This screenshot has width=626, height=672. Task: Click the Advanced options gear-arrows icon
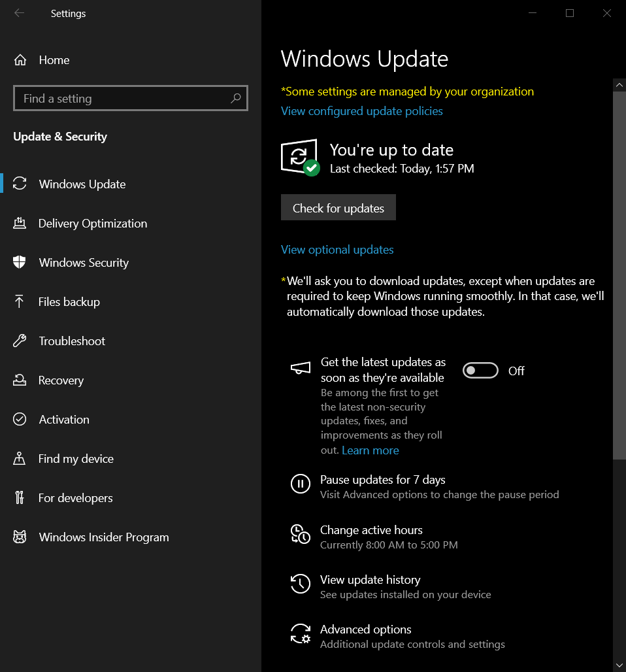(301, 633)
